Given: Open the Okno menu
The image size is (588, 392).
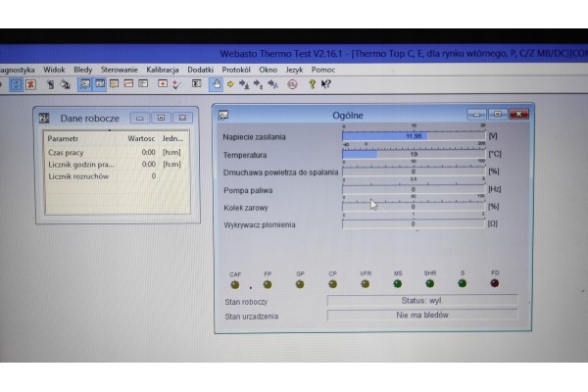Looking at the screenshot, I should pos(268,70).
